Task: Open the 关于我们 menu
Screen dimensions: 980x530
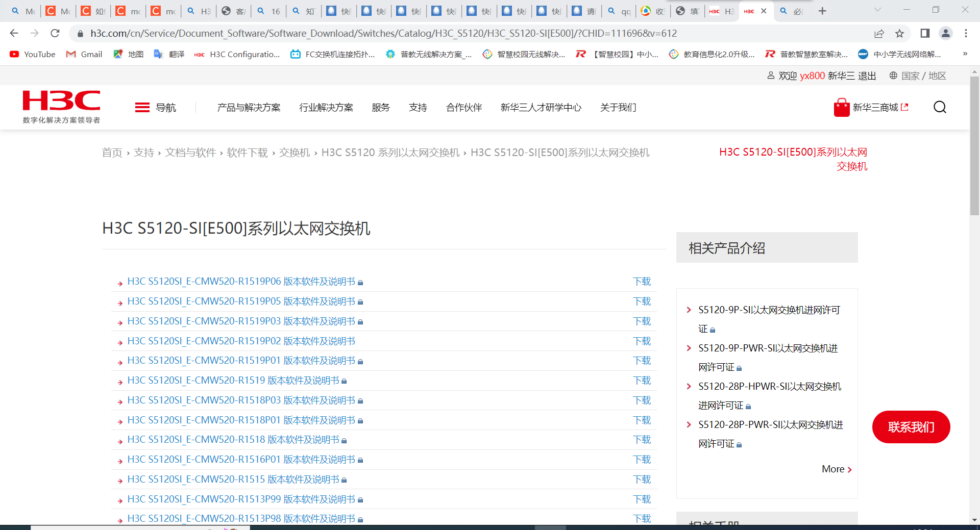Action: (618, 107)
